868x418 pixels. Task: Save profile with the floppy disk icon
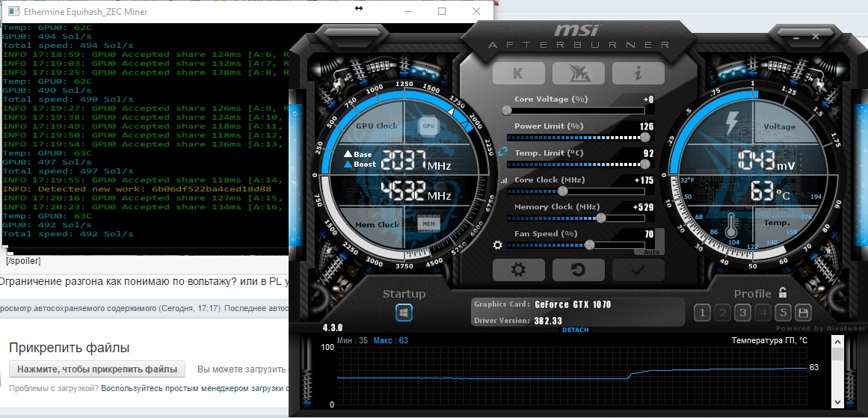pyautogui.click(x=803, y=313)
